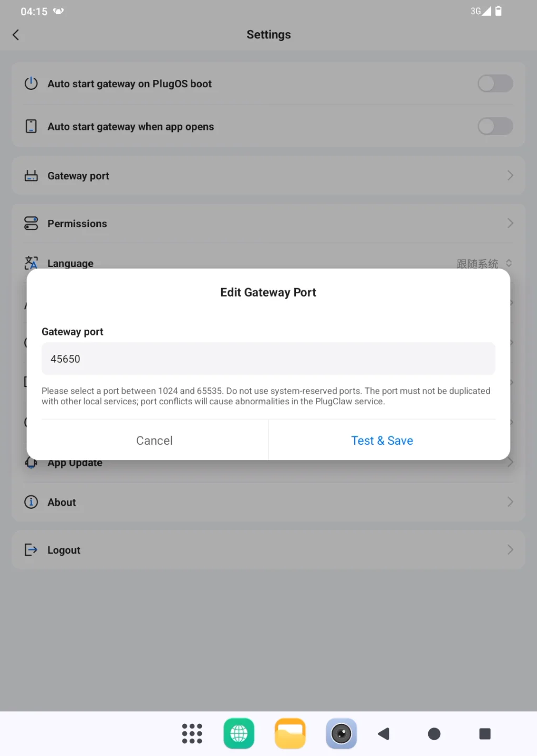Screen dimensions: 537x756
Task: Confirm port with Test & Save
Action: (x=382, y=441)
